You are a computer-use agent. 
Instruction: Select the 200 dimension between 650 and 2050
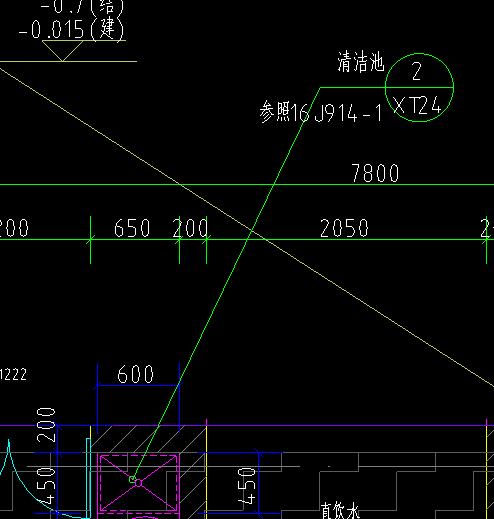190,228
